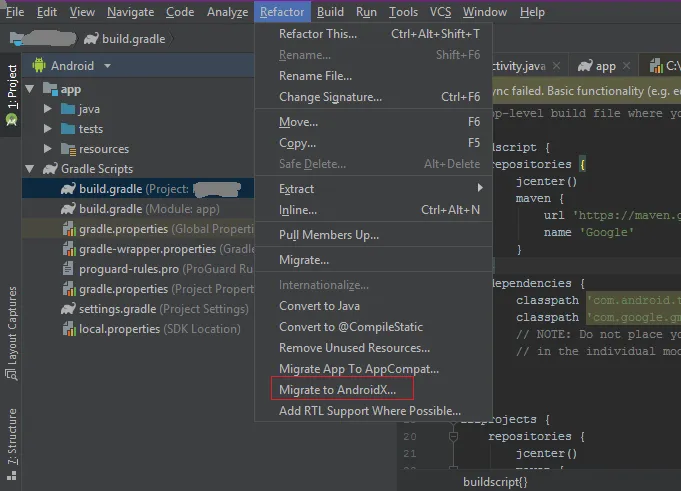This screenshot has width=681, height=491.
Task: Select settings.gradle (Project Settings)
Action: tap(138, 309)
